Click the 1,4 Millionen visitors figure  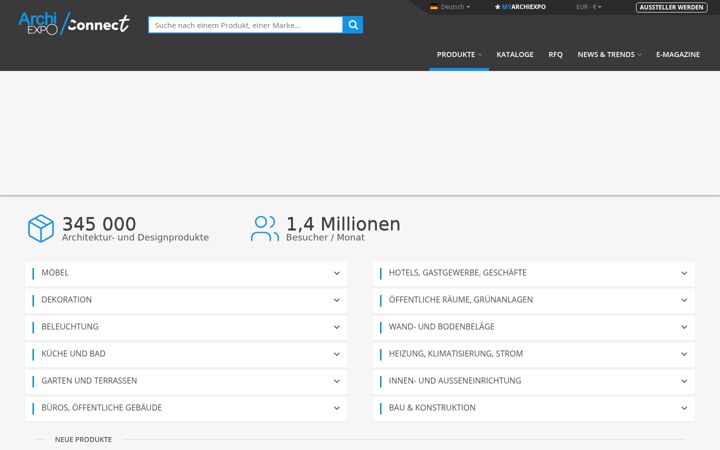point(343,224)
